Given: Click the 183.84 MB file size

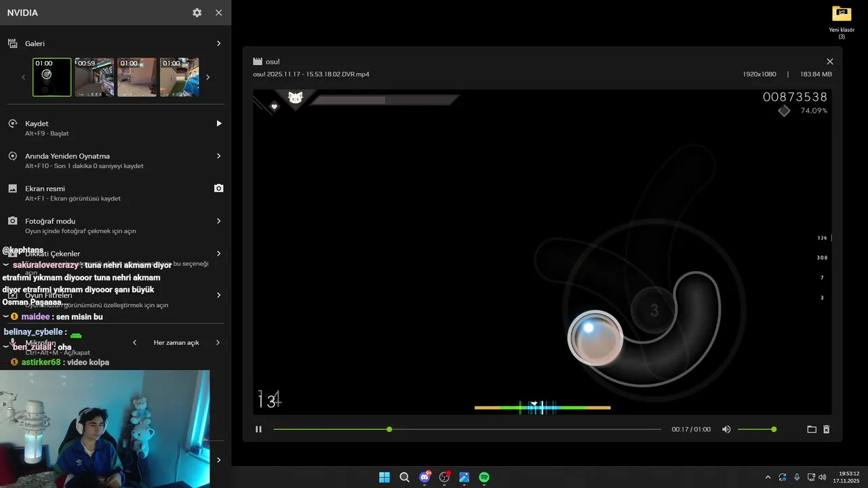Looking at the screenshot, I should pyautogui.click(x=816, y=74).
